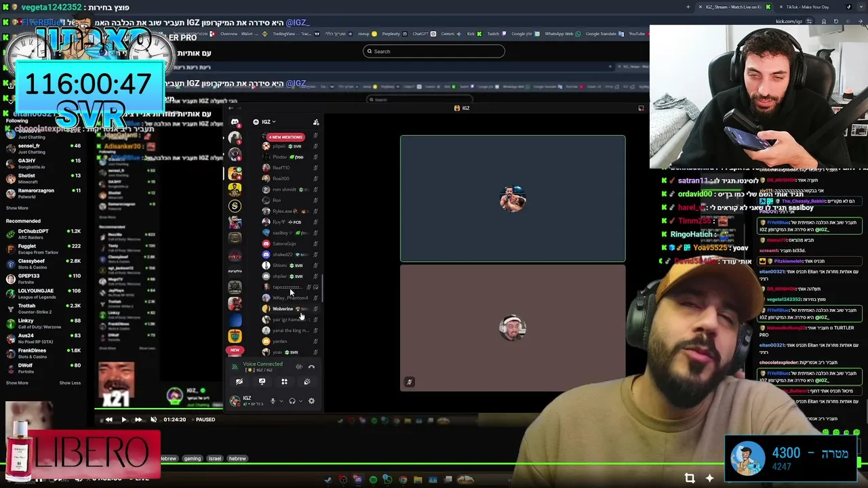Click the muted mic badge on lower video tile
Screen dimensions: 868x488
pos(409,382)
